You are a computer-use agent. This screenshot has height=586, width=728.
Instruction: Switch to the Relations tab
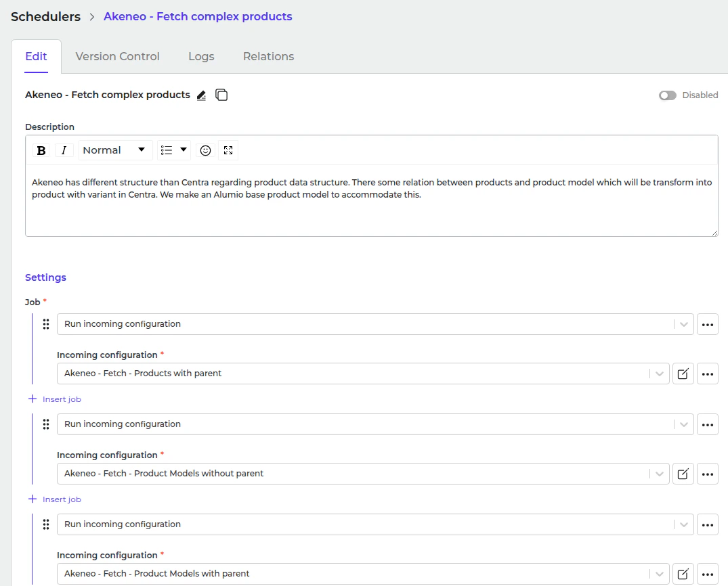[x=268, y=57]
